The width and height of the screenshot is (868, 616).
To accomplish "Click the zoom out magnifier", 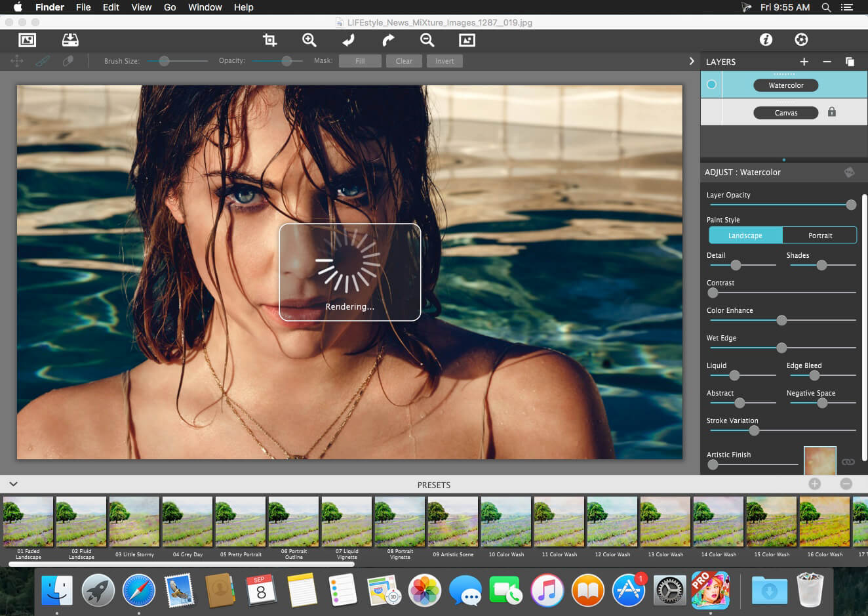I will (427, 40).
